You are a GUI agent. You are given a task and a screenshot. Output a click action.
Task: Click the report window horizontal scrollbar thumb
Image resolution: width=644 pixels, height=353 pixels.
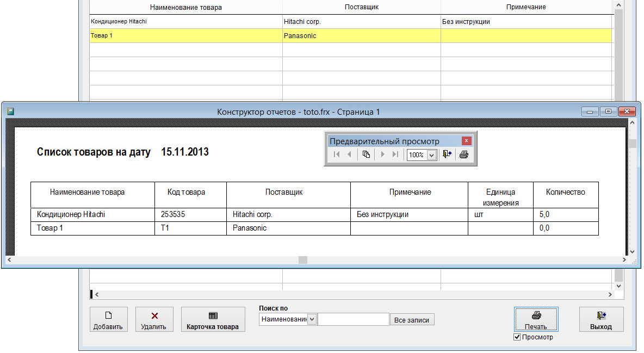tap(303, 260)
